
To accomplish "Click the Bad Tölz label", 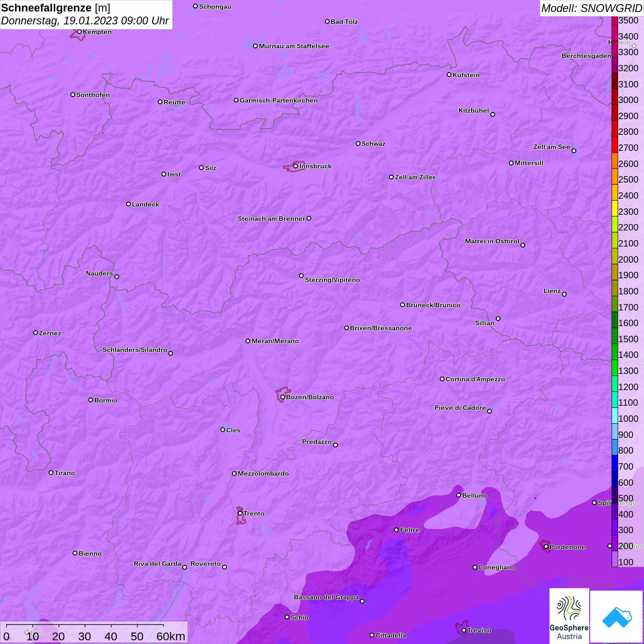I will point(344,22).
